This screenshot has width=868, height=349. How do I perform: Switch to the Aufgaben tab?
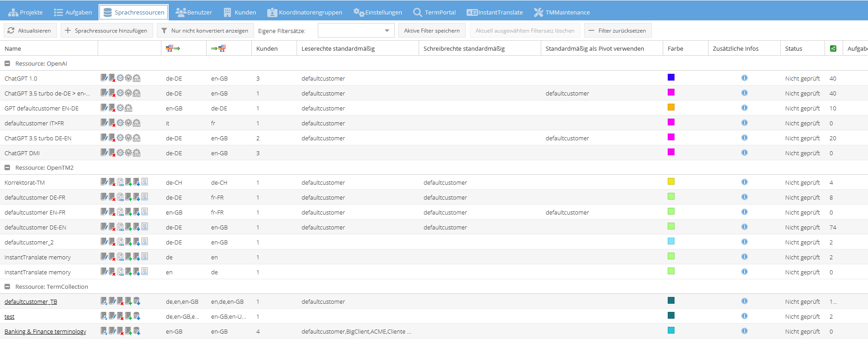pos(73,12)
